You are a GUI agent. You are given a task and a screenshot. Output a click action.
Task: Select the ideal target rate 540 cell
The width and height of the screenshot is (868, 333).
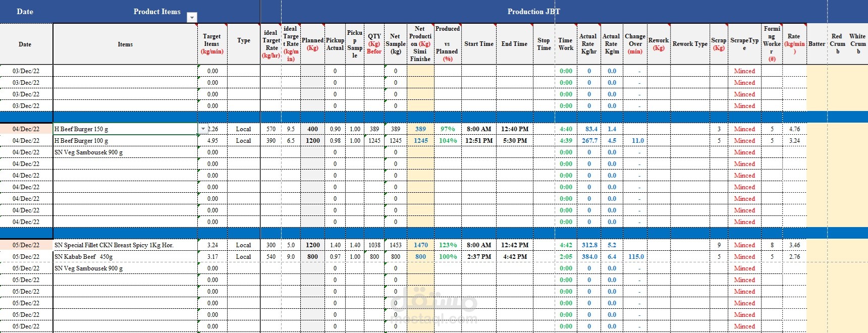(271, 257)
